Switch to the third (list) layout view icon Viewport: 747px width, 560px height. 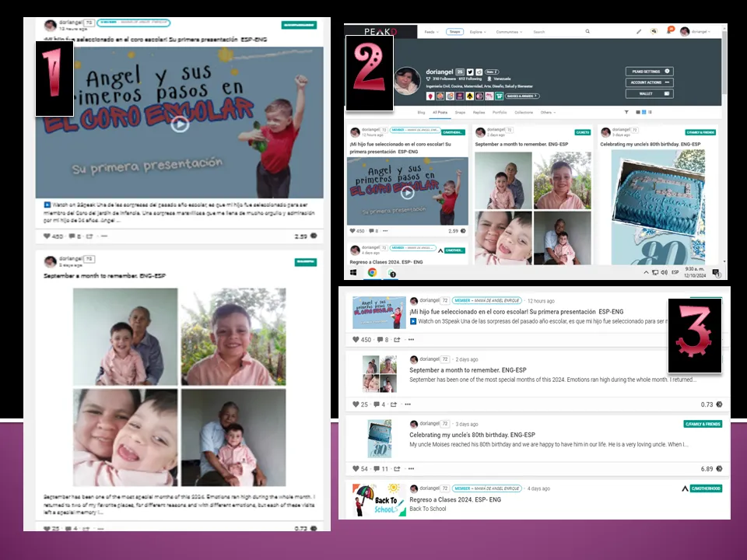coord(650,112)
